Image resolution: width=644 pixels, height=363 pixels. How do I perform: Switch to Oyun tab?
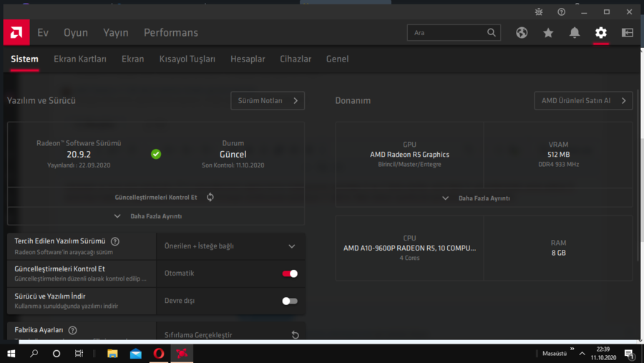[x=76, y=32]
